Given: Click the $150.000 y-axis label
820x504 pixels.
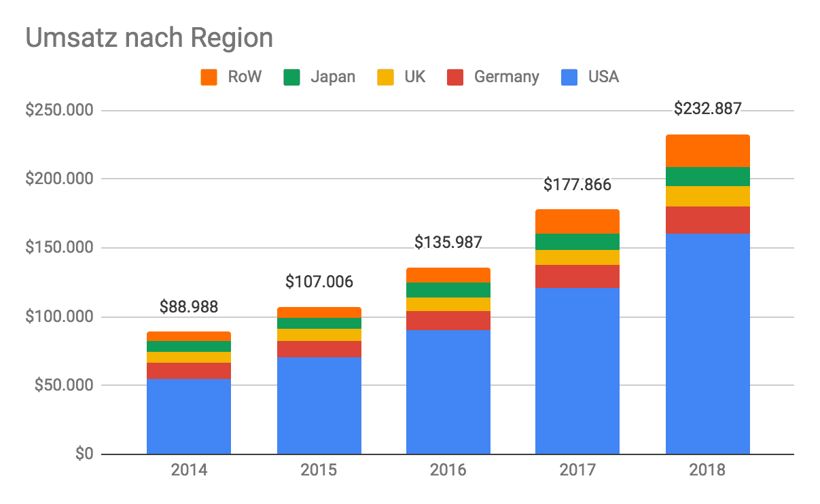Looking at the screenshot, I should pos(58,248).
